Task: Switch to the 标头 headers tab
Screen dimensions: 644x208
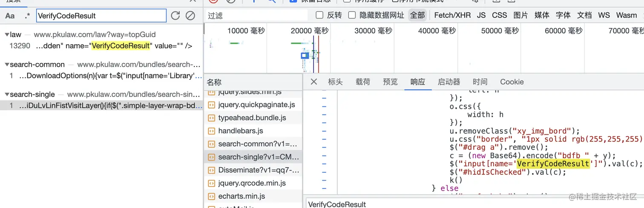Action: coord(335,82)
